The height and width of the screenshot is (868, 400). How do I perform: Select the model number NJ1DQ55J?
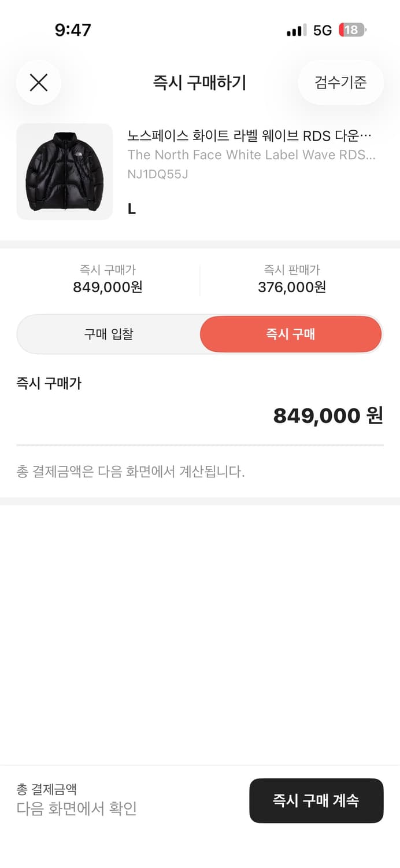pos(158,173)
